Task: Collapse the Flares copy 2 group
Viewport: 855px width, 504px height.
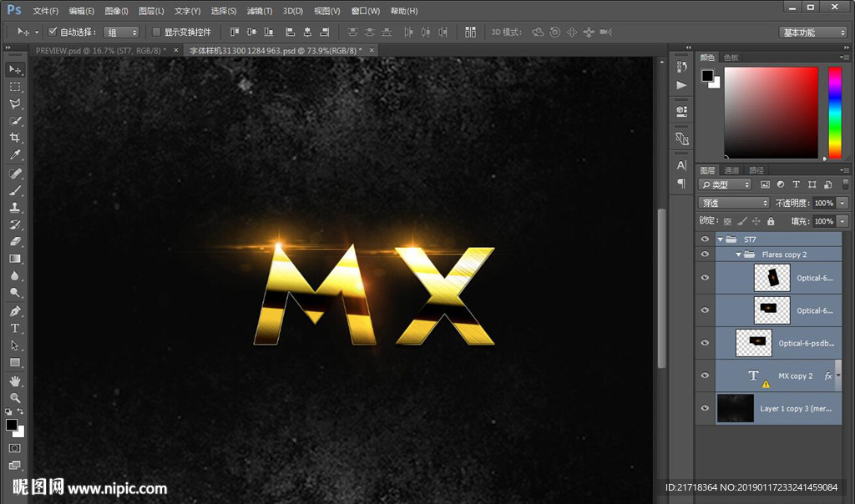Action: (738, 255)
